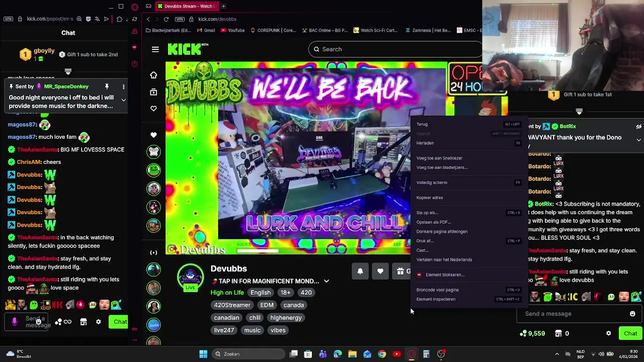Open the shop icon in right chat
The height and width of the screenshot is (362, 644).
[558, 333]
